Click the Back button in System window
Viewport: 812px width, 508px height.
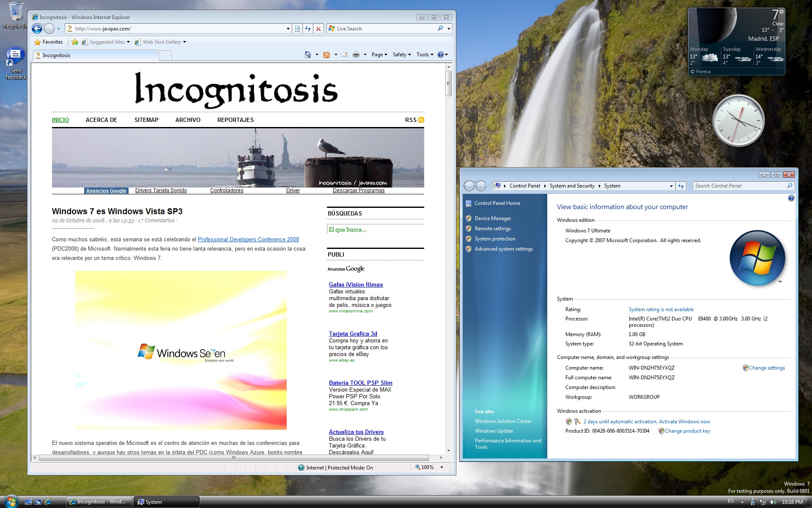point(469,186)
